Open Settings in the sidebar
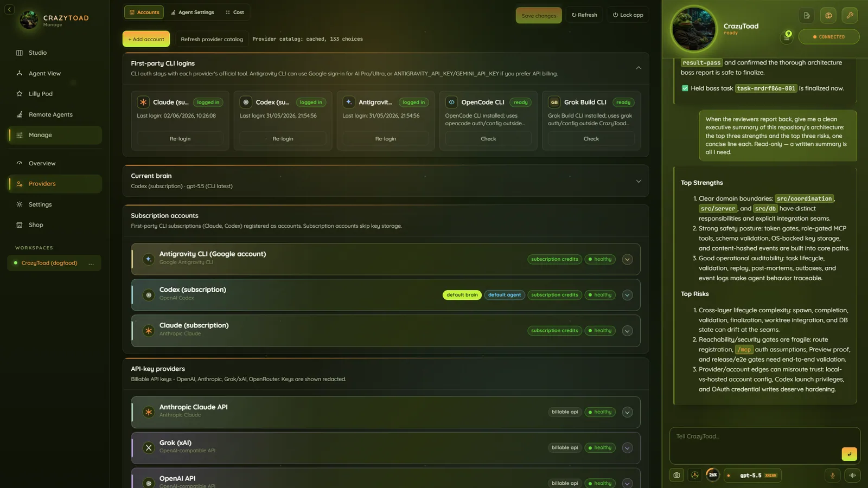Viewport: 868px width, 488px height. 54,204
